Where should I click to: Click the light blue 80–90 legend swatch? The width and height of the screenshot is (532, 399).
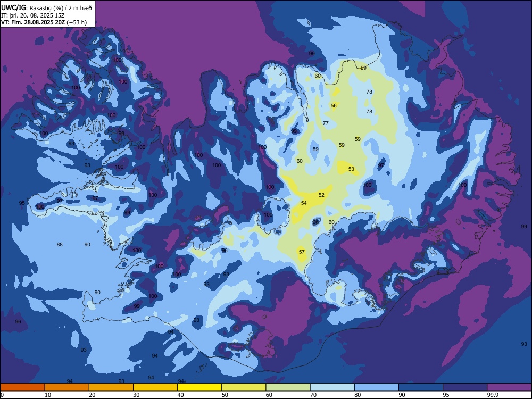coord(377,387)
